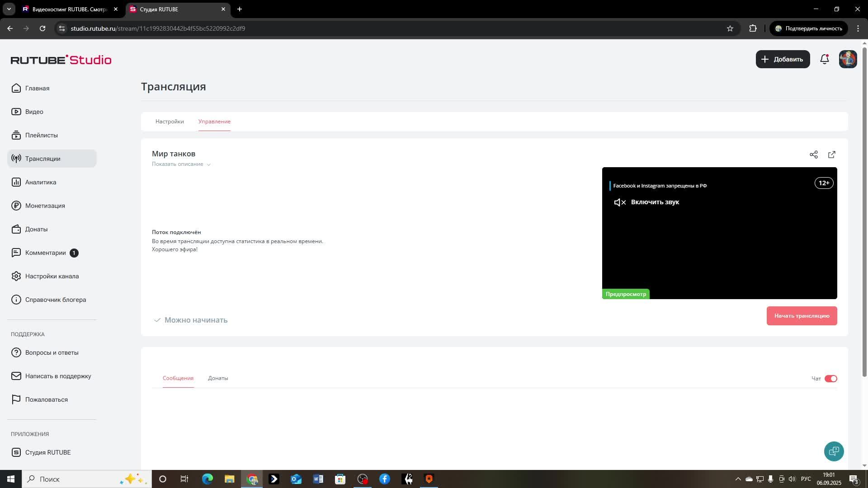Switch to the Настройки tab
This screenshot has height=488, width=868.
tap(170, 122)
